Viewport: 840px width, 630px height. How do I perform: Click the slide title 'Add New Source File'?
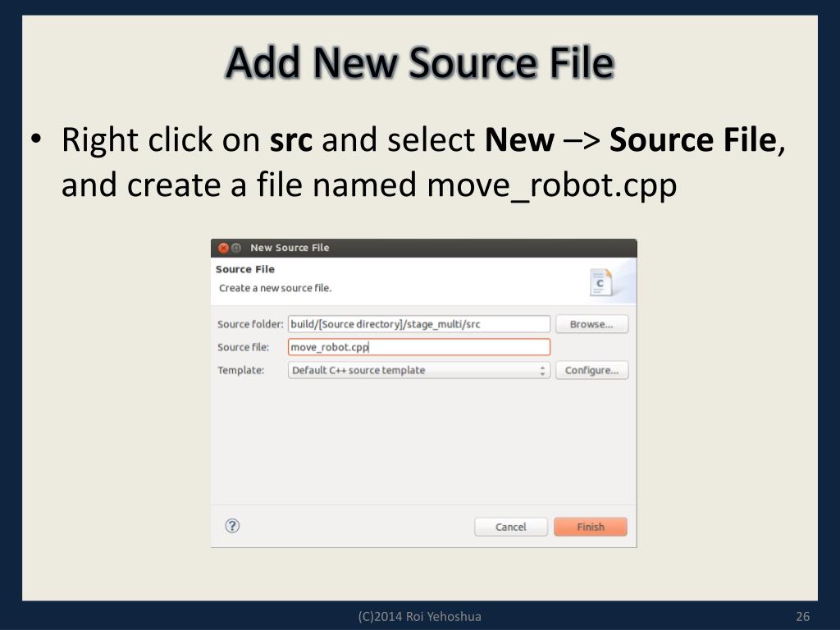(x=420, y=62)
